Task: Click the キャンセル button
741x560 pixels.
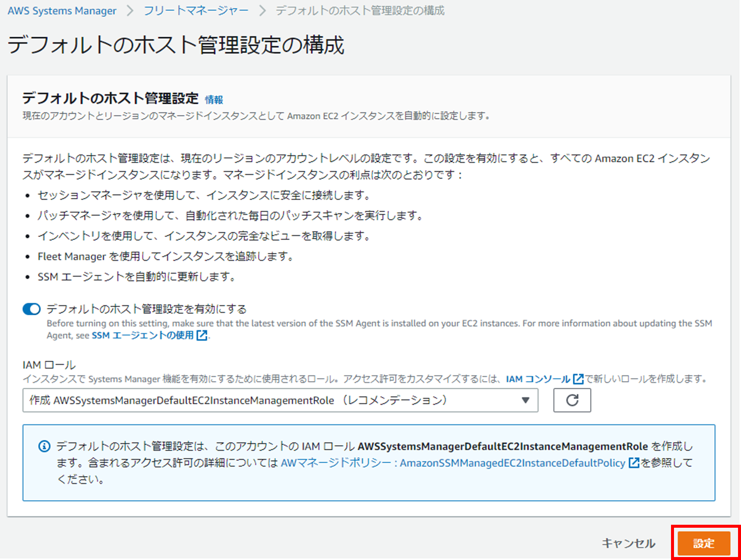Action: click(628, 543)
